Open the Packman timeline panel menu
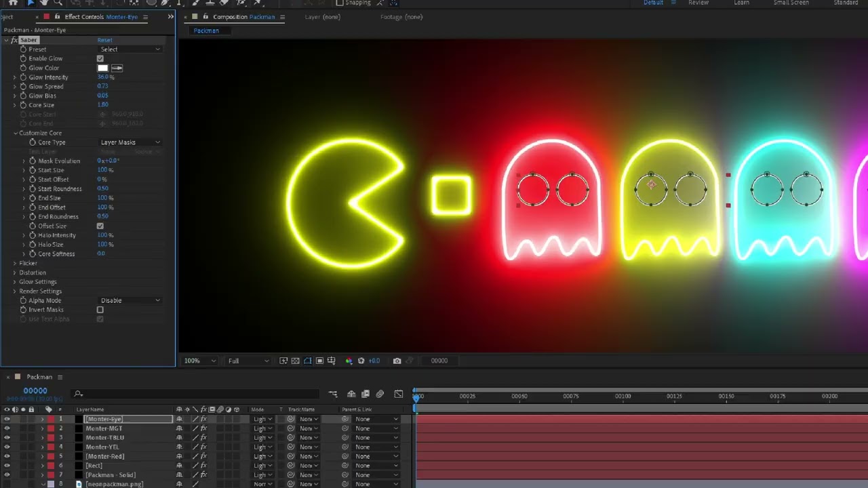Viewport: 868px width, 488px height. [60, 377]
